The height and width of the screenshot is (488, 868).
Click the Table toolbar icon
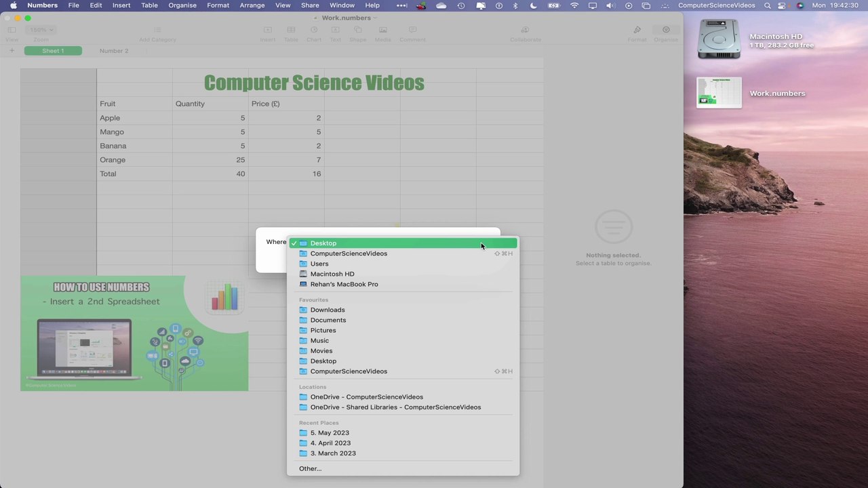(x=291, y=30)
